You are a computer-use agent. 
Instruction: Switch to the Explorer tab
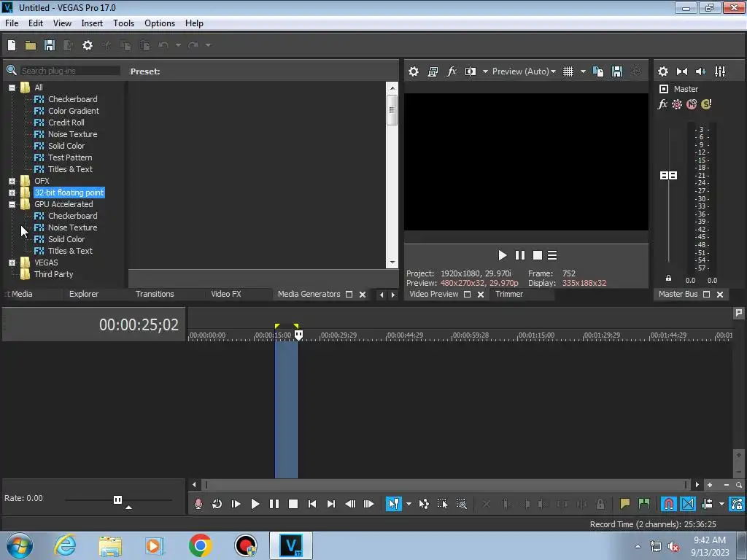84,295
